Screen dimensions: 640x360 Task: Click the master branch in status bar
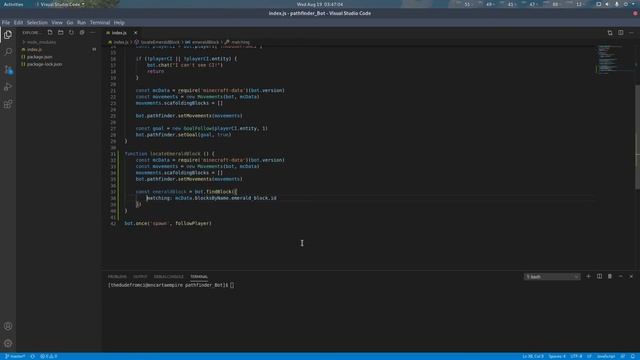[x=15, y=356]
